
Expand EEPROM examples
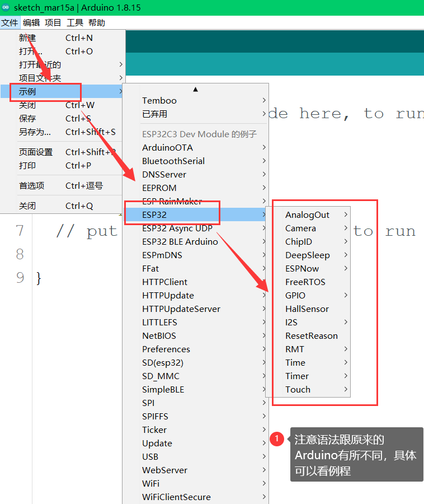click(195, 188)
